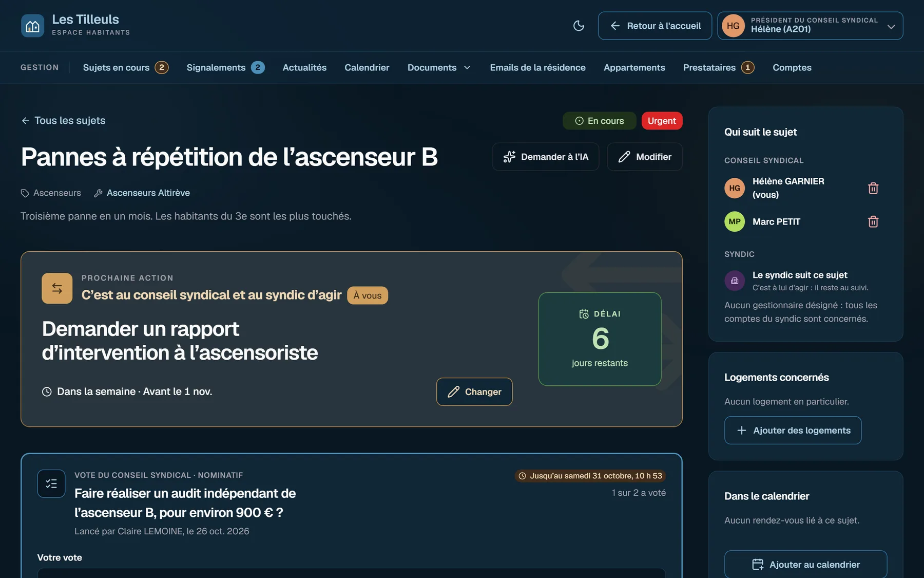Click the HG avatar next to Hélène GARNIER
This screenshot has height=578, width=924.
pos(735,188)
